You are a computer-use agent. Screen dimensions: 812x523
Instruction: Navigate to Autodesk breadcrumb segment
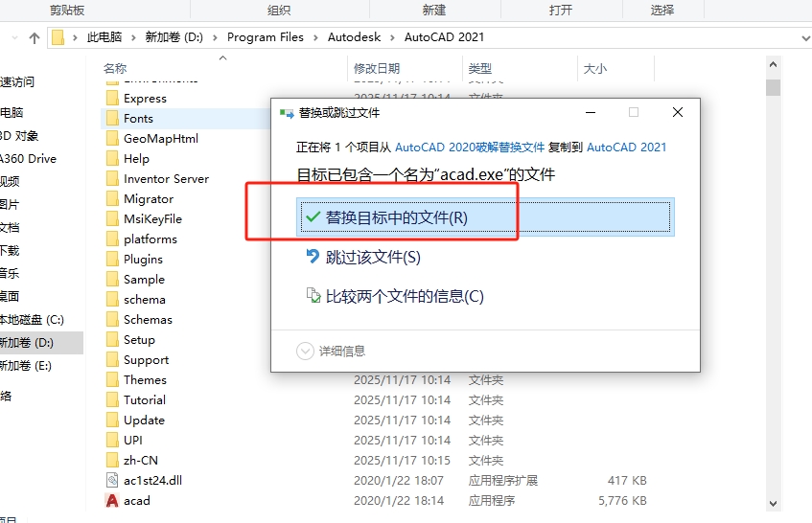click(x=354, y=37)
